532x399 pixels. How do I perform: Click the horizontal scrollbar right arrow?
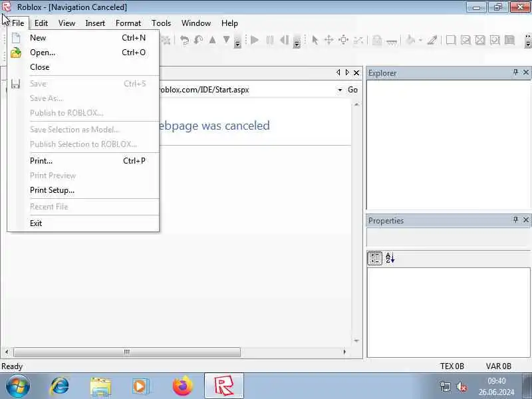tap(344, 352)
